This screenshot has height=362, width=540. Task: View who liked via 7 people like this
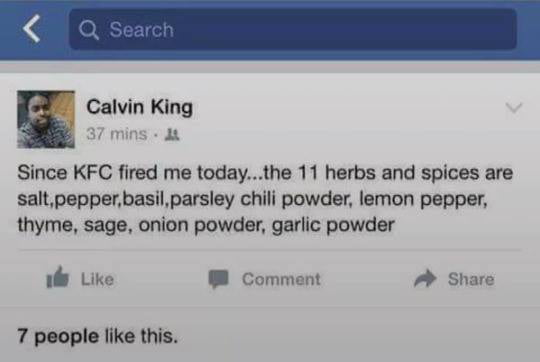(x=97, y=337)
